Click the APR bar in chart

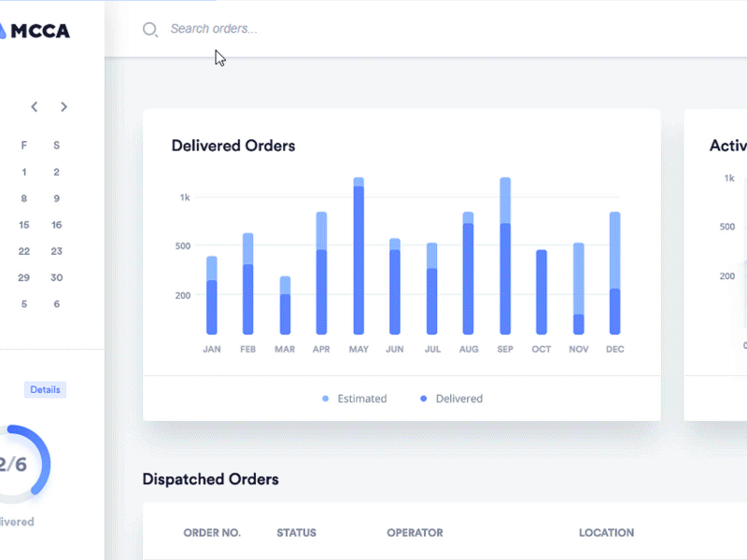coord(321,273)
